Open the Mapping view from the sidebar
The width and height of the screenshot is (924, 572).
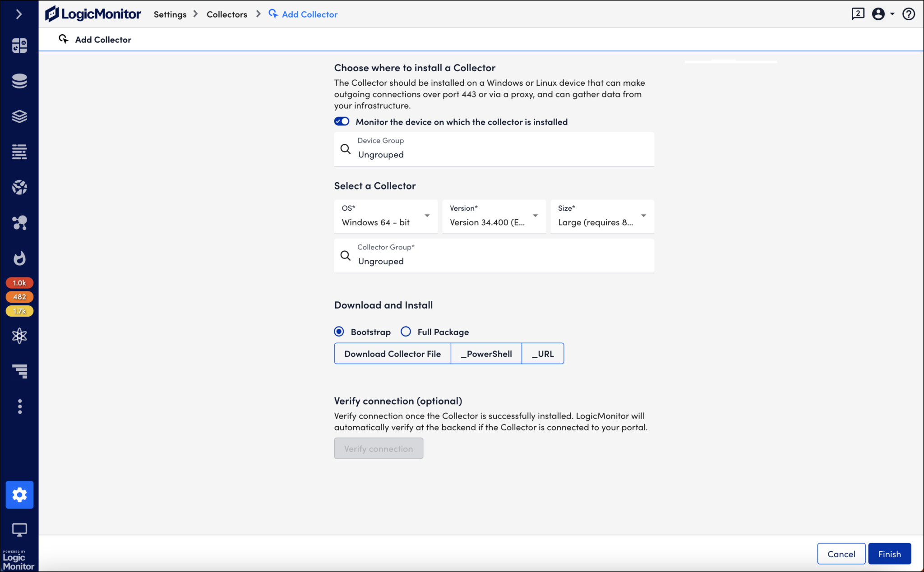pyautogui.click(x=19, y=222)
